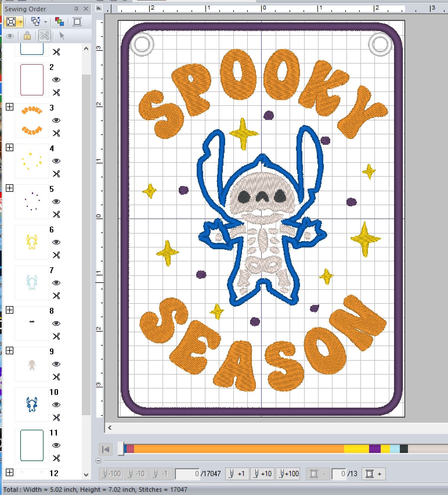Click the padlock icon in Sewing Order toolbar
Screen dimensions: 448x495
coord(27,36)
